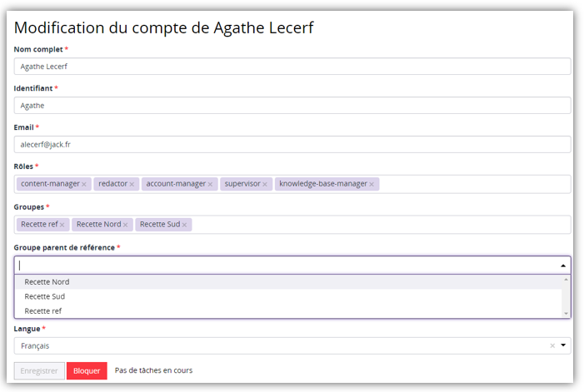Remove the supervisor role tag
The image size is (584, 392).
click(265, 184)
